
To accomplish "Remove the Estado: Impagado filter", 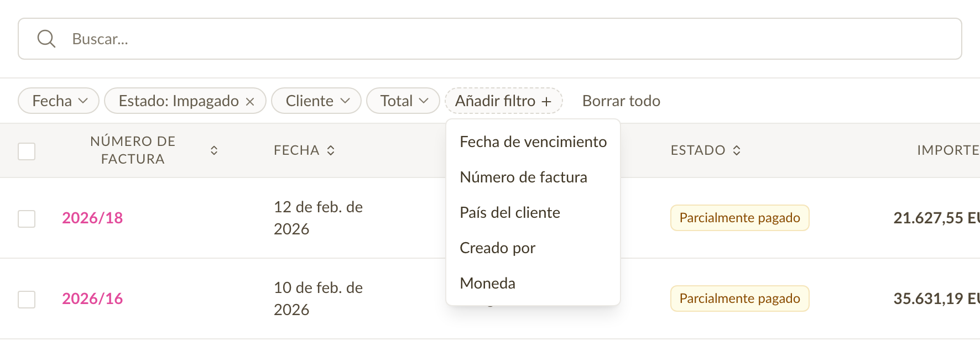I will [x=250, y=102].
